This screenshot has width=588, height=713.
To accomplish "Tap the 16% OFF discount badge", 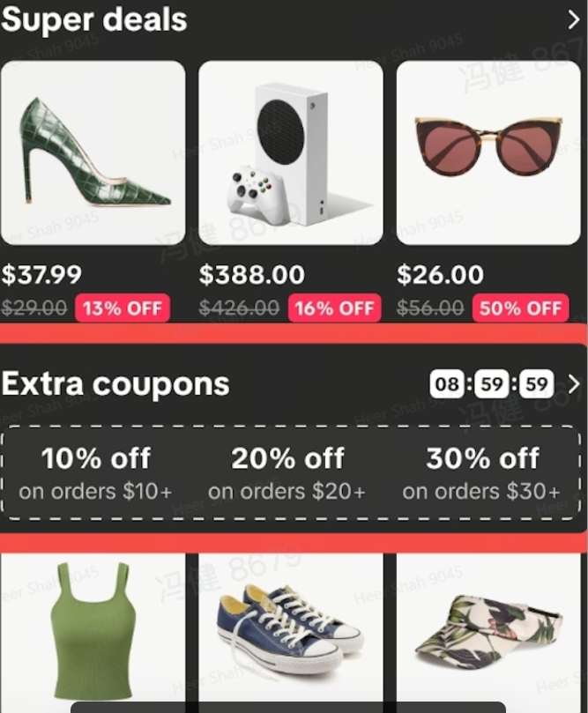I will (x=334, y=308).
